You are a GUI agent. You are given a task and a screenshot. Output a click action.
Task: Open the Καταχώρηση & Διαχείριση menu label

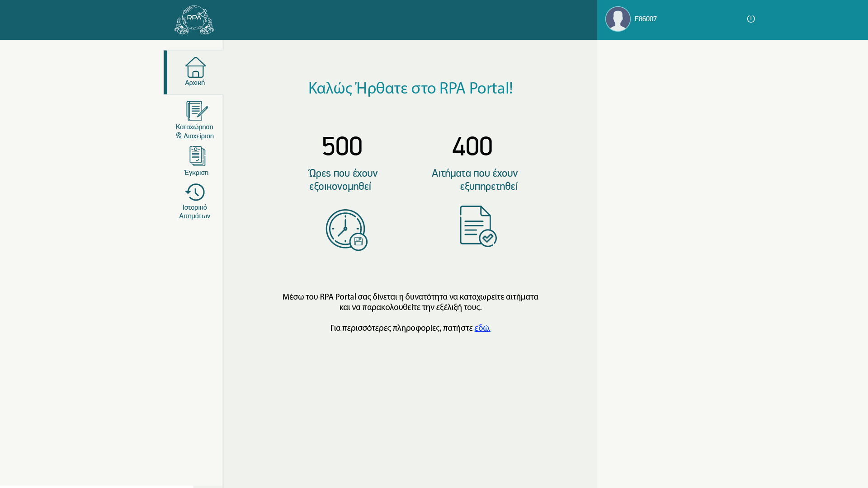point(195,131)
